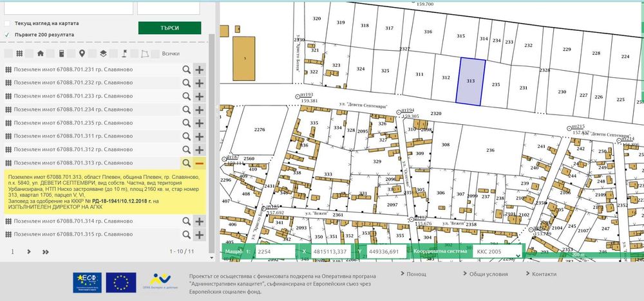Check the 'Всички' filter checkbox

(155, 54)
